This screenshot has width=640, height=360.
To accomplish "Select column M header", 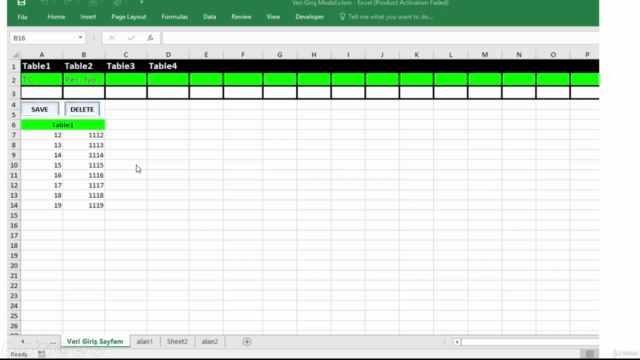I will point(485,54).
